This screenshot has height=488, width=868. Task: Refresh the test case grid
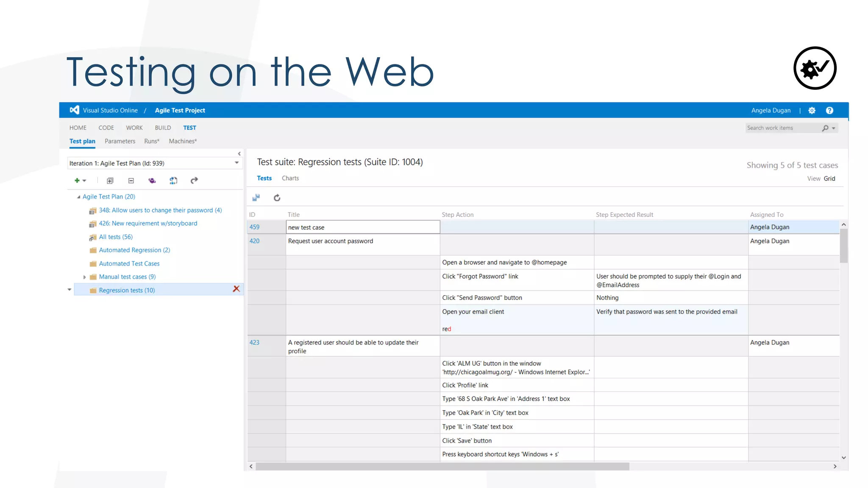(x=277, y=198)
